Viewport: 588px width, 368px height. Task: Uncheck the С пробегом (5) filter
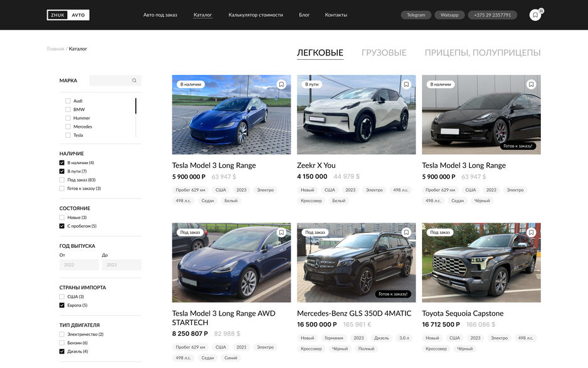pyautogui.click(x=62, y=226)
